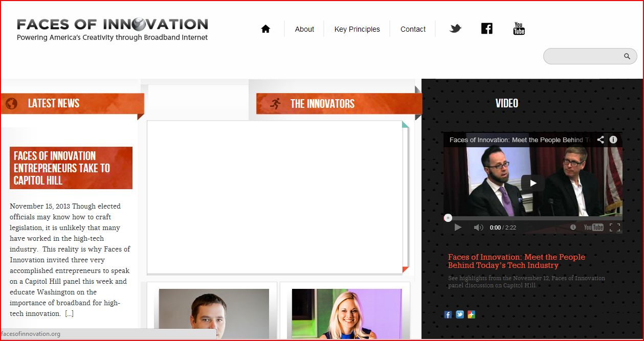Open the YouTube icon in header
This screenshot has width=644, height=341.
pyautogui.click(x=519, y=29)
